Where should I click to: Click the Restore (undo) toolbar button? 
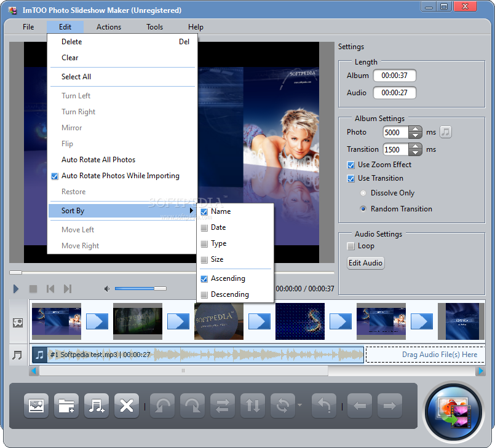coord(324,406)
